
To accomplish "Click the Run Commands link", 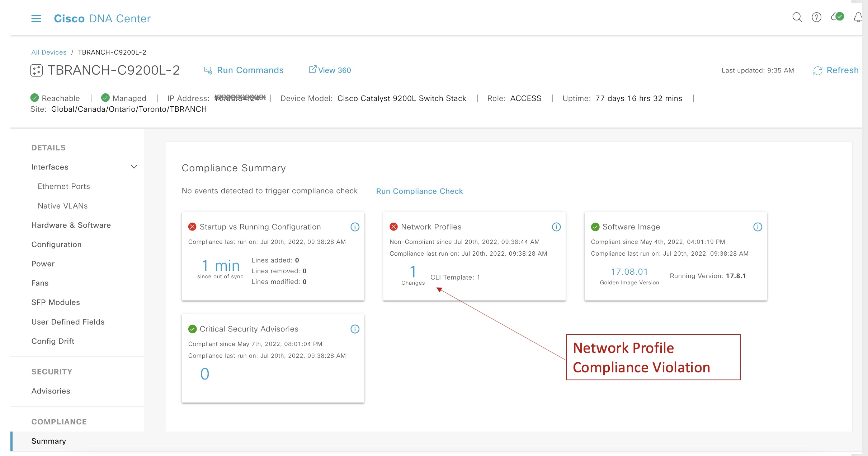I will coord(250,70).
